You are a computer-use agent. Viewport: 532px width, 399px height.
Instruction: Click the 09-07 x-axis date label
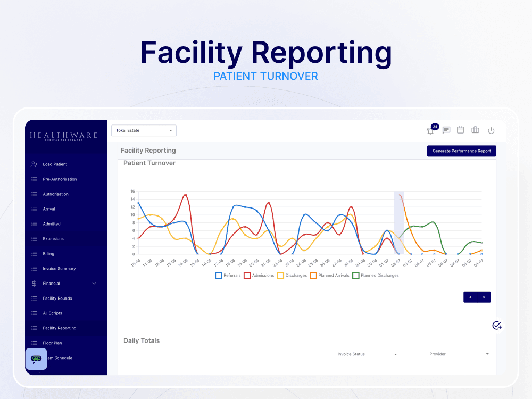pos(478,263)
